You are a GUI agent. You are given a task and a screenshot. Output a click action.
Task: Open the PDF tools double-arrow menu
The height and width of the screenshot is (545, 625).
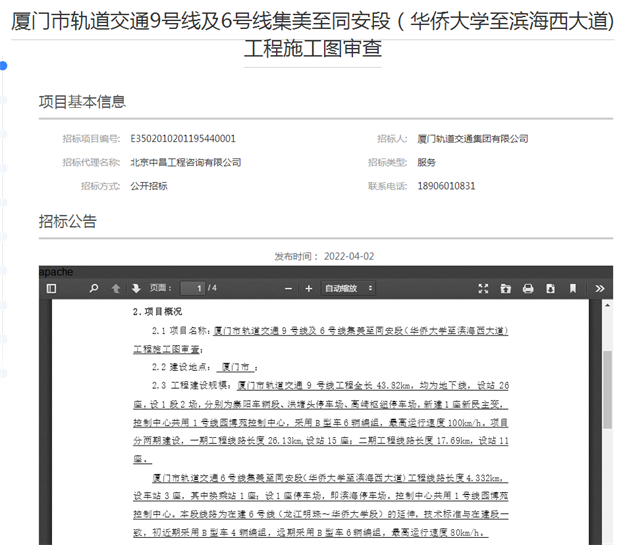point(600,289)
